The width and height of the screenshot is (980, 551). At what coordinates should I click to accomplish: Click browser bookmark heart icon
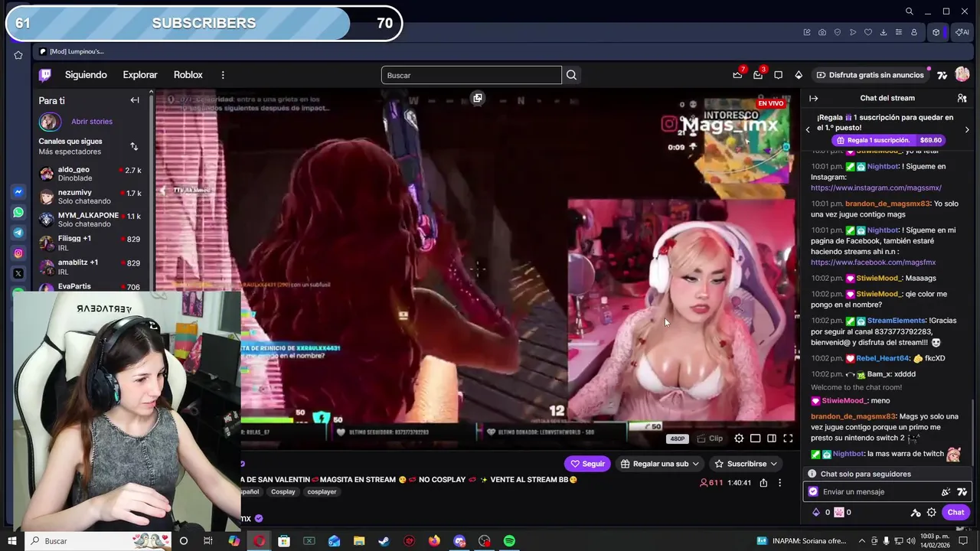pos(868,32)
